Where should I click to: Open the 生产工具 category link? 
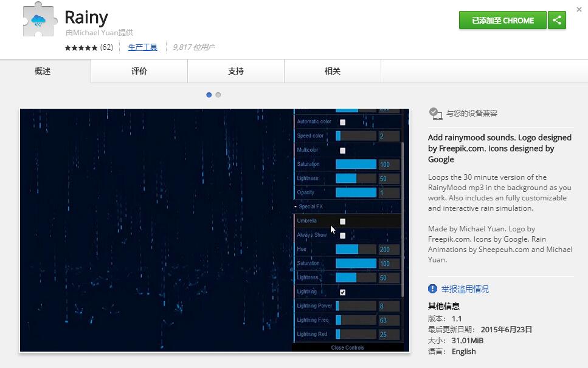tap(142, 46)
